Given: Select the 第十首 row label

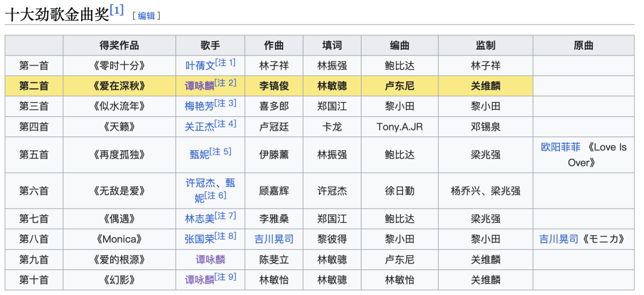Looking at the screenshot, I should point(34,281).
